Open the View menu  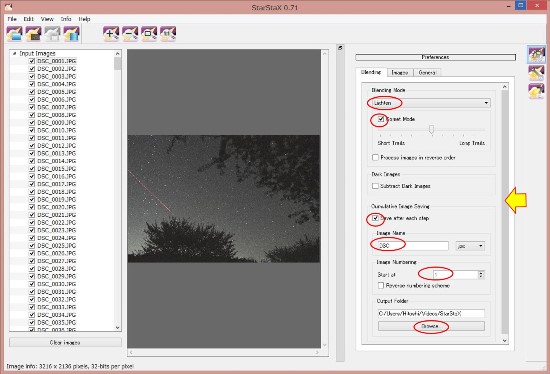pyautogui.click(x=47, y=19)
